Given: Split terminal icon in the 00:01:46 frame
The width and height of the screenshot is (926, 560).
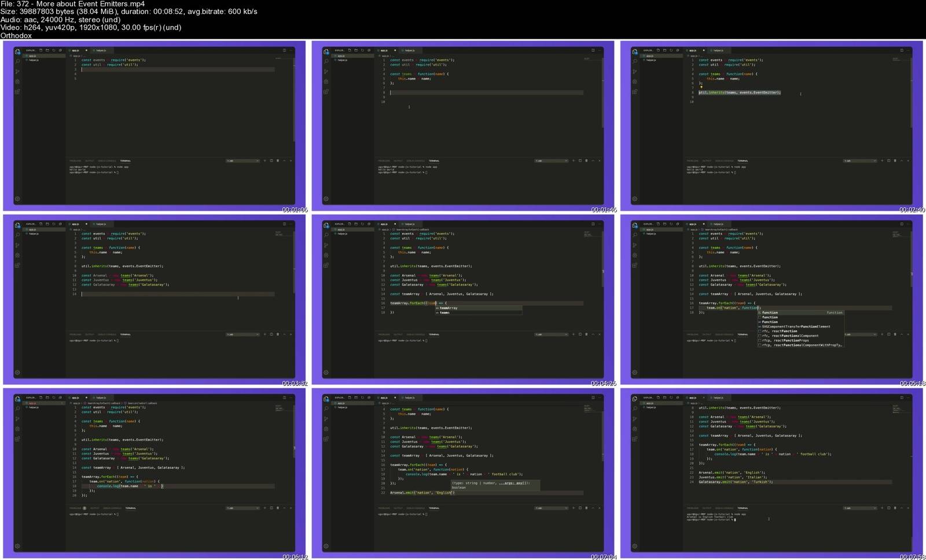Looking at the screenshot, I should 580,161.
